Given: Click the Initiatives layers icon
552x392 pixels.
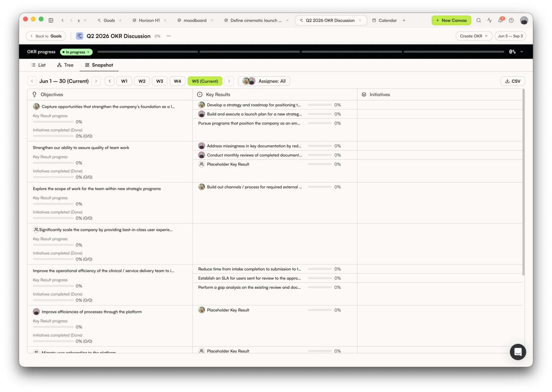Looking at the screenshot, I should click(x=364, y=94).
